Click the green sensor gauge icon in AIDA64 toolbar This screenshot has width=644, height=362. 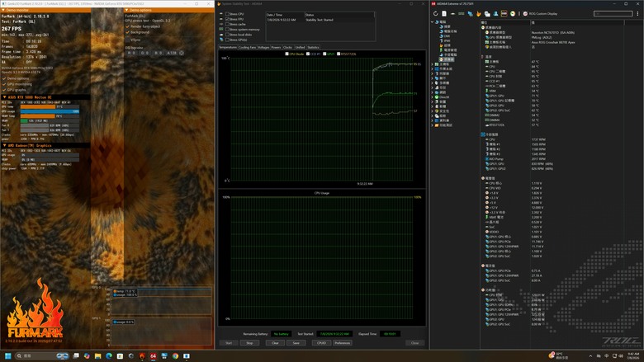[513, 13]
